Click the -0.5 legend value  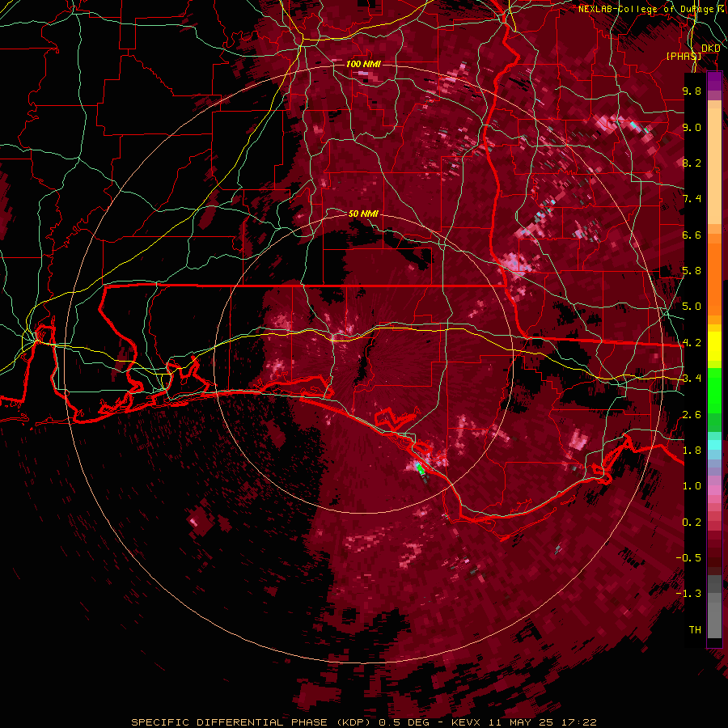click(689, 557)
